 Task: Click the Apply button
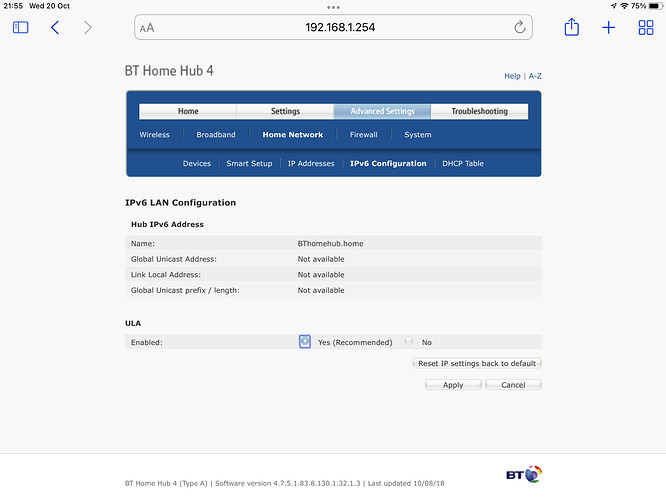coord(453,385)
